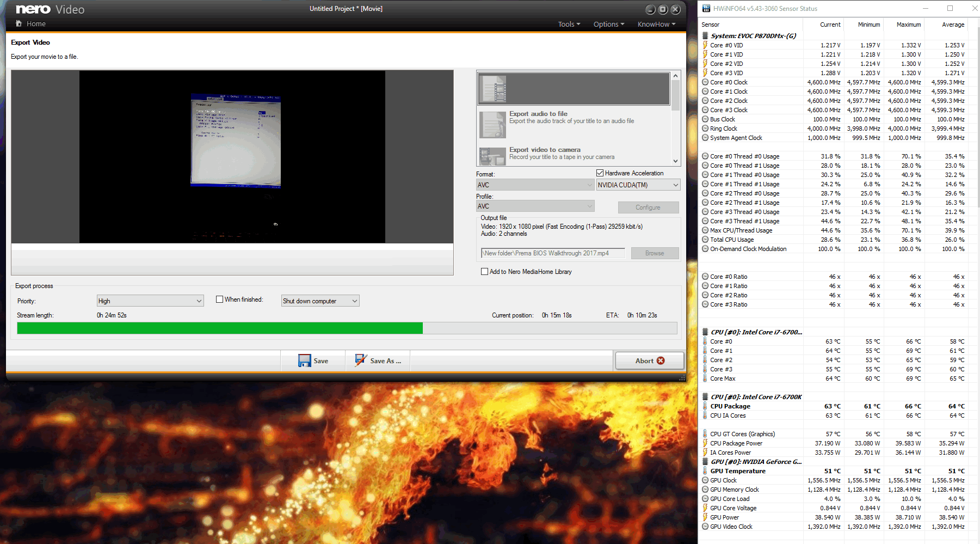
Task: Click the Home icon in Nero Video
Action: [x=19, y=23]
